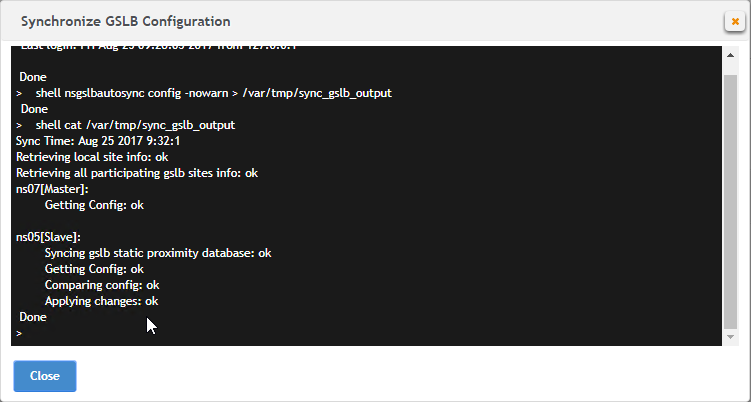Viewport: 751px width, 402px height.
Task: Click Getting Config: ok under ns07[Master]
Action: [x=94, y=205]
